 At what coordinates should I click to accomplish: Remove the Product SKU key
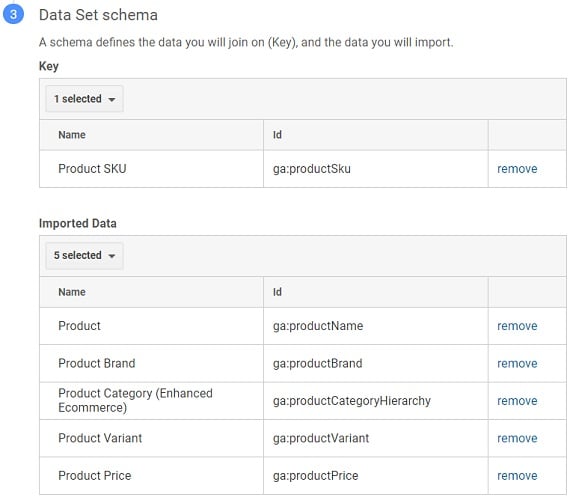[x=517, y=169]
